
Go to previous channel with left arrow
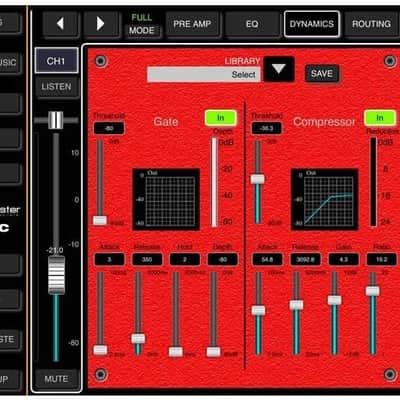click(60, 24)
